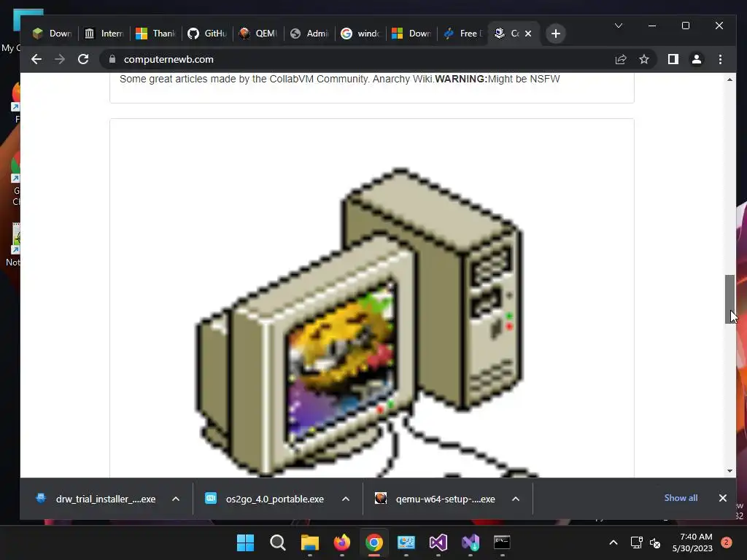Open the monitor-style app taskbar icon
The width and height of the screenshot is (747, 560).
[x=406, y=542]
